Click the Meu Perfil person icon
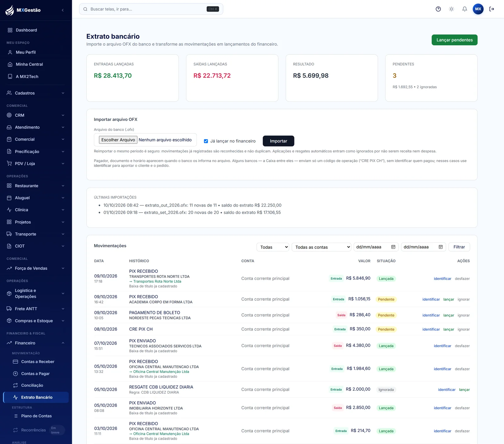The image size is (504, 444). click(10, 52)
